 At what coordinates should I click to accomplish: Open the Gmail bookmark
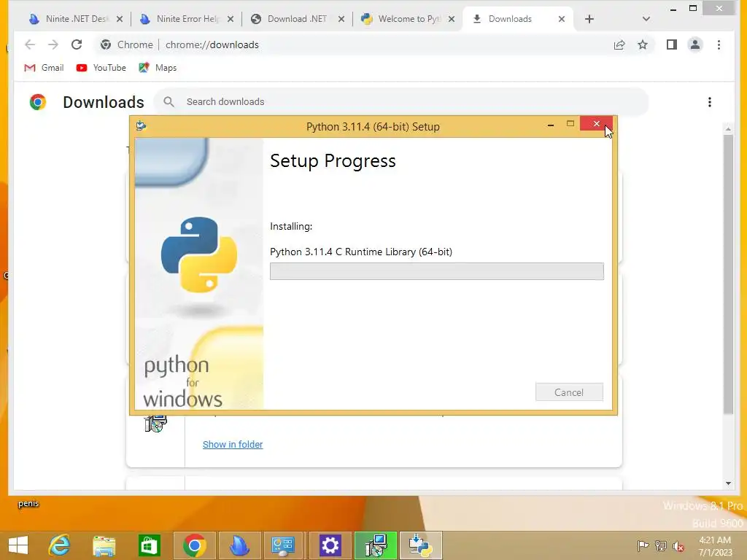(x=44, y=68)
